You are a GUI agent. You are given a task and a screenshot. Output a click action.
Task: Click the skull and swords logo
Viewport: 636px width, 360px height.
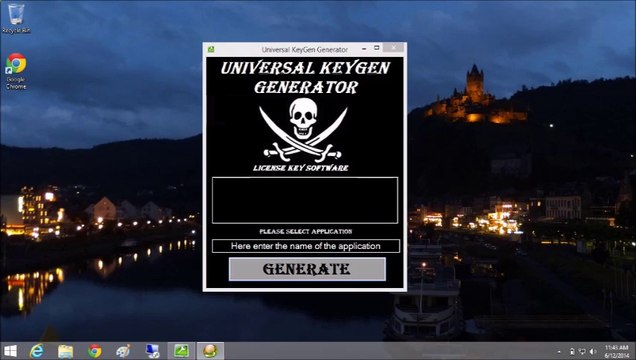303,130
